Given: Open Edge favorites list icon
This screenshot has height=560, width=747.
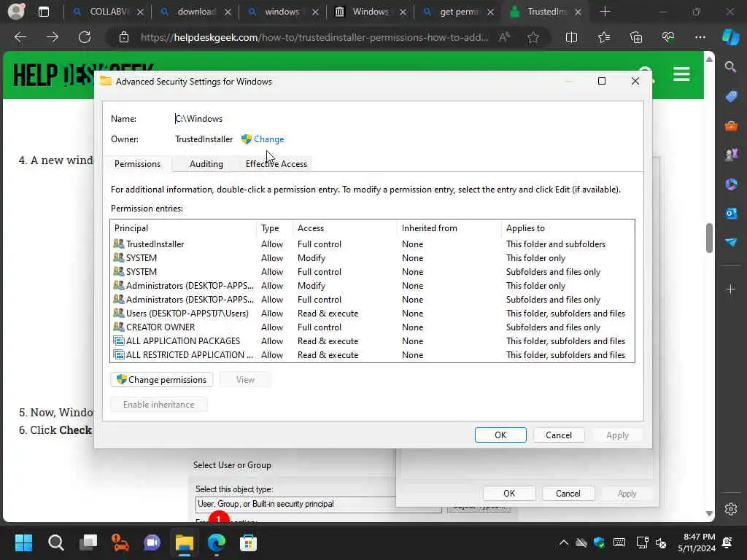Looking at the screenshot, I should (603, 37).
